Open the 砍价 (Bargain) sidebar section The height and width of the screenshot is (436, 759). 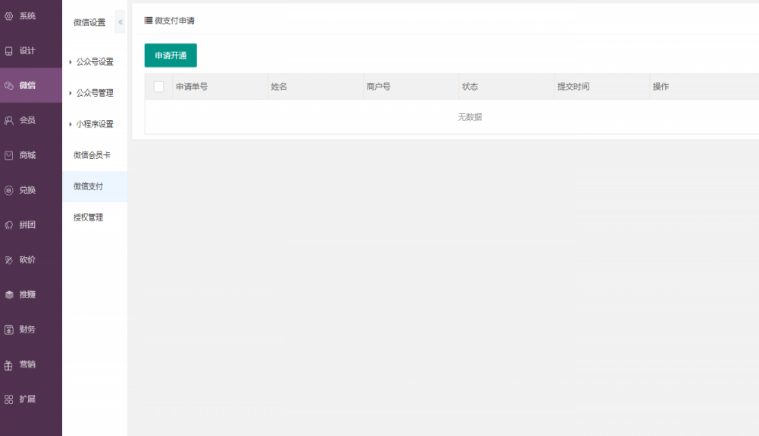pyautogui.click(x=26, y=260)
